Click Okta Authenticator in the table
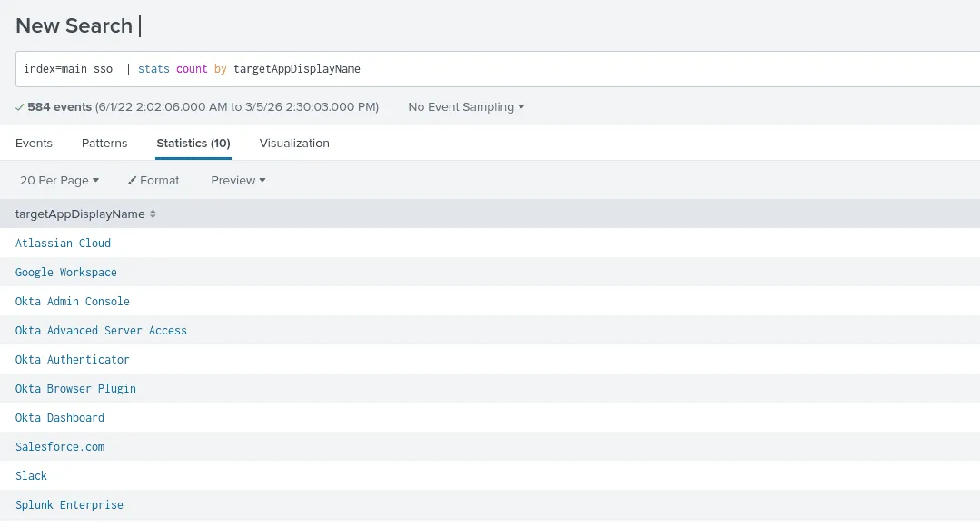The image size is (980, 528). click(x=73, y=359)
